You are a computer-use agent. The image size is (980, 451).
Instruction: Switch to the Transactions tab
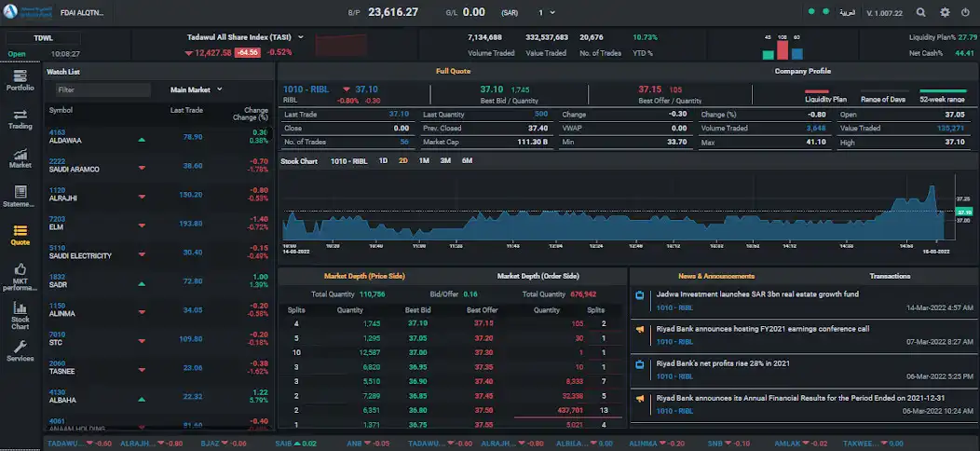coord(890,276)
